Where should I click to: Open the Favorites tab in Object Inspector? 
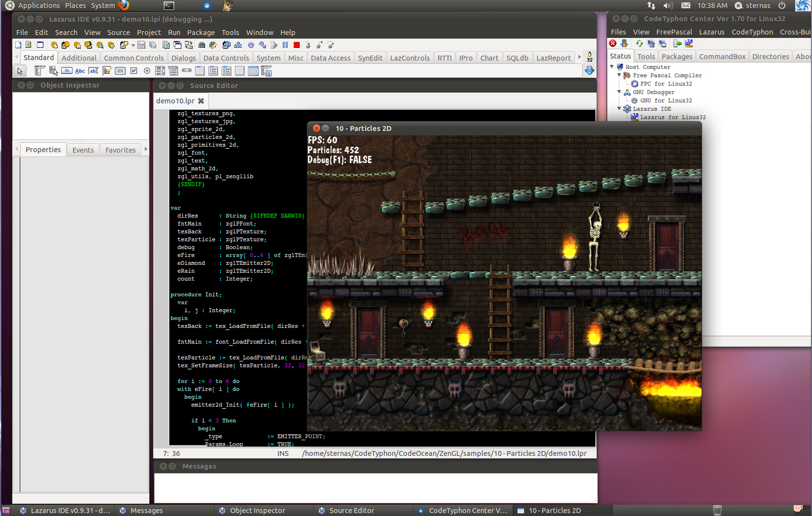click(x=120, y=150)
